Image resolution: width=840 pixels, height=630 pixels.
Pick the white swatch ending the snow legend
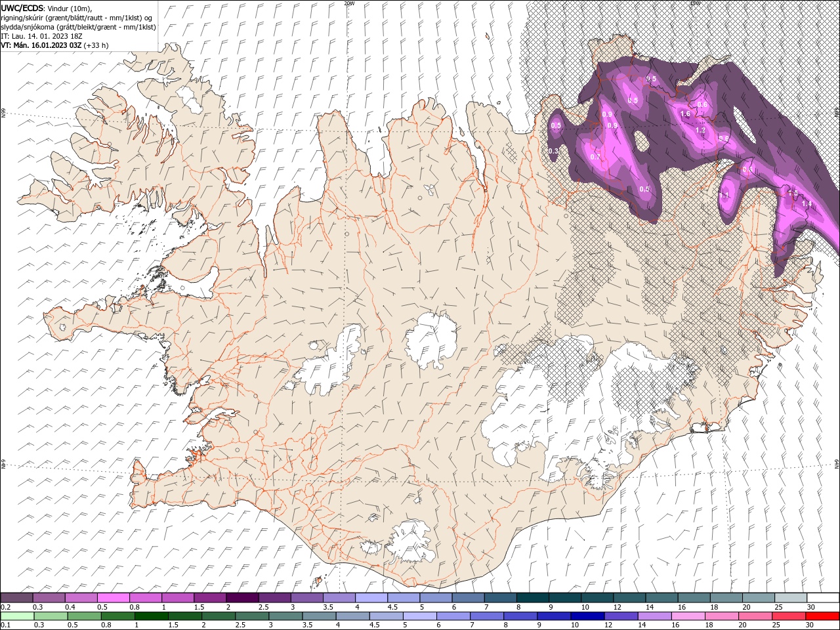pyautogui.click(x=822, y=598)
